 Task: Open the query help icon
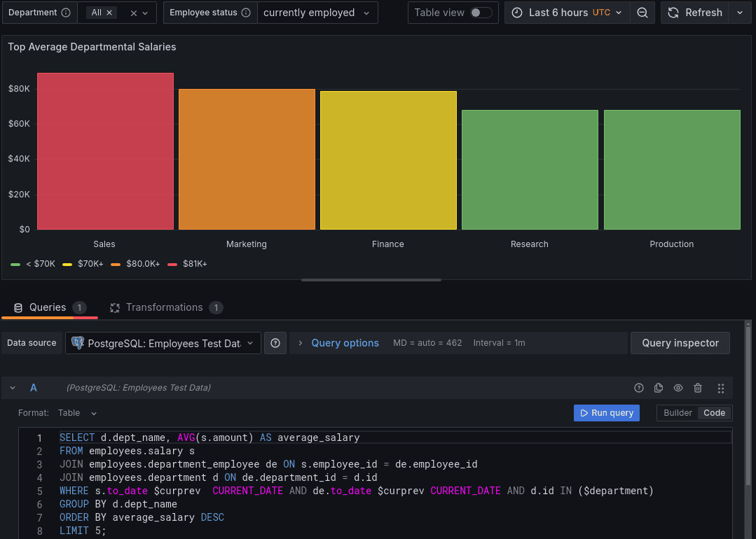tap(638, 387)
